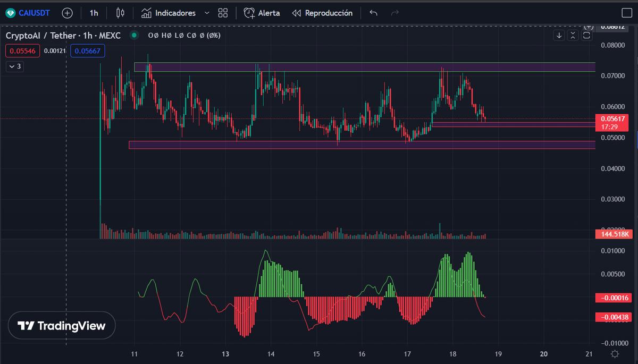
Task: Open the layout selector square icon
Action: 626,13
